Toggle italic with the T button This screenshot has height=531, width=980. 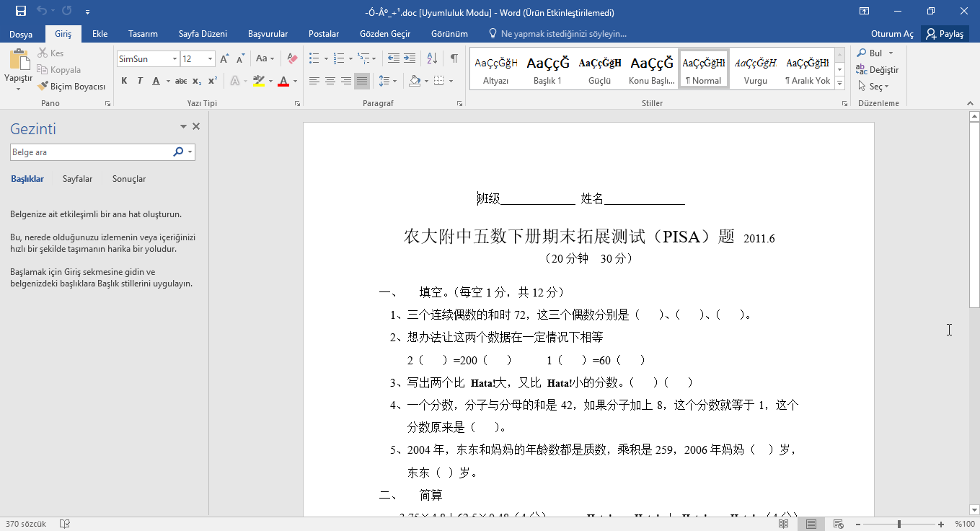point(140,81)
